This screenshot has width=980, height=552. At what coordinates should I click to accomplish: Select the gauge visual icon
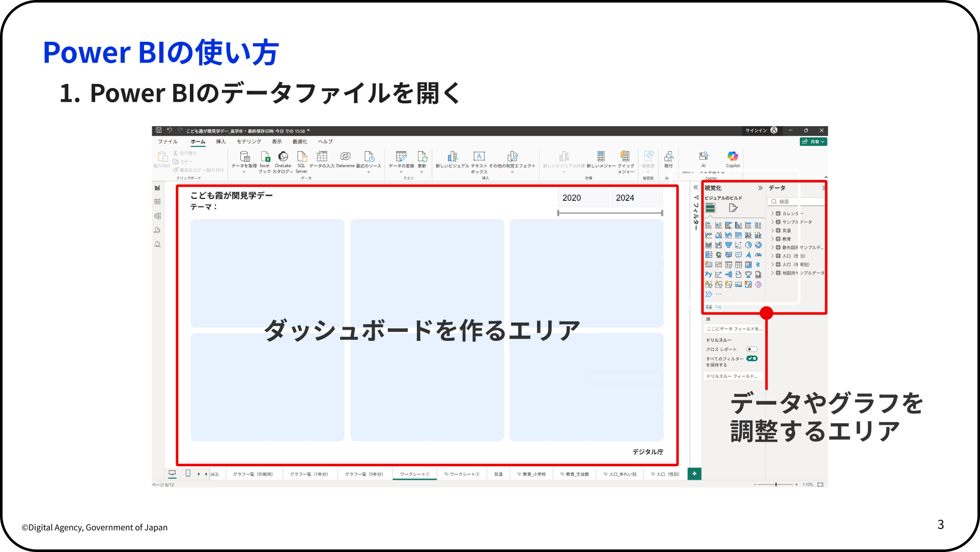tap(758, 255)
